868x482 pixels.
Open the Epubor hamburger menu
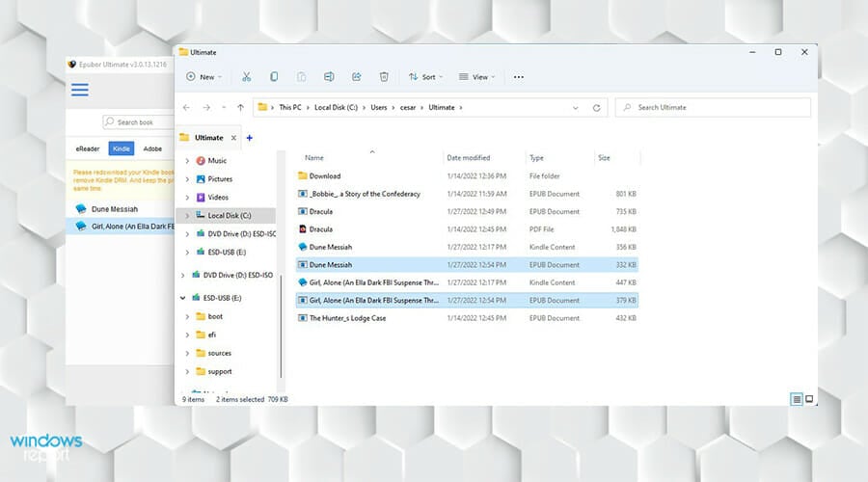tap(80, 90)
